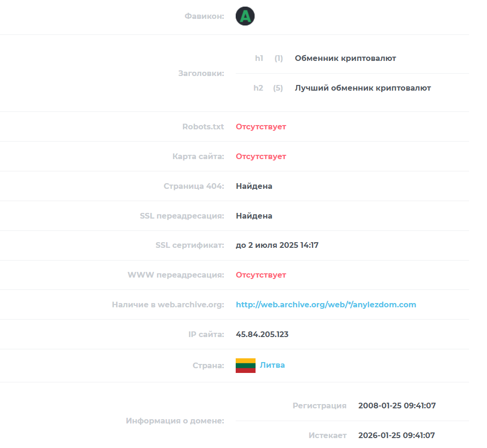Screen dimensions: 487x448
Task: Click the green A favicon image
Action: click(x=245, y=16)
